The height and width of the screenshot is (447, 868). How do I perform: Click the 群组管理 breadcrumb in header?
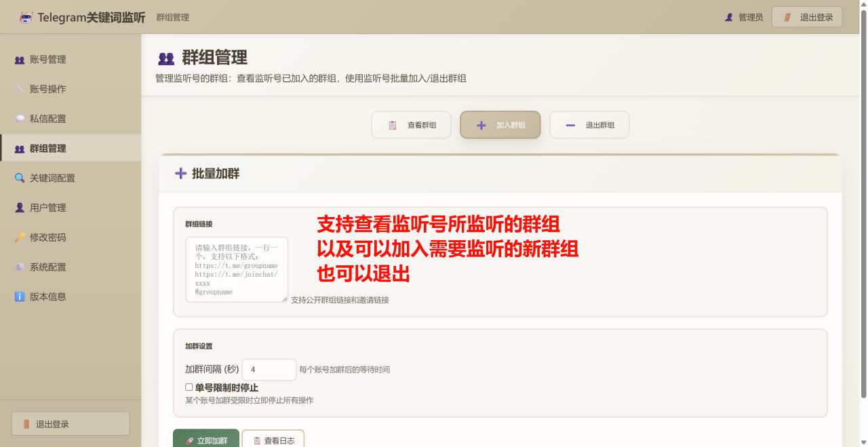[x=173, y=18]
